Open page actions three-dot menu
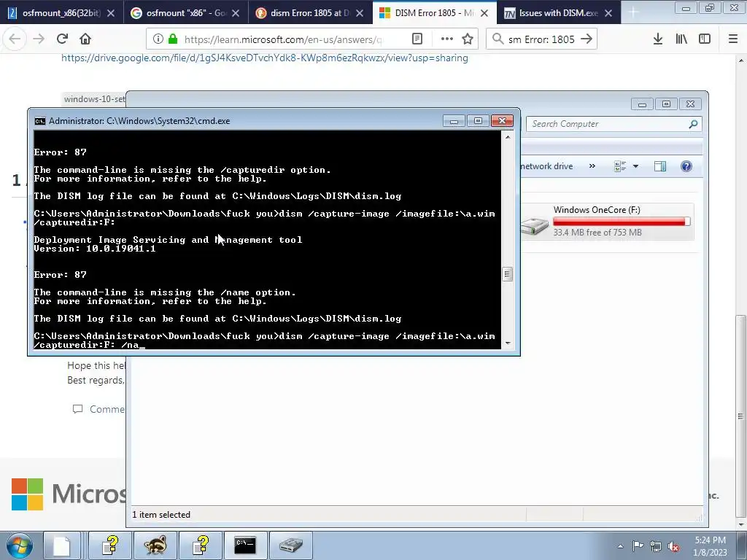The height and width of the screenshot is (560, 747). pyautogui.click(x=447, y=39)
